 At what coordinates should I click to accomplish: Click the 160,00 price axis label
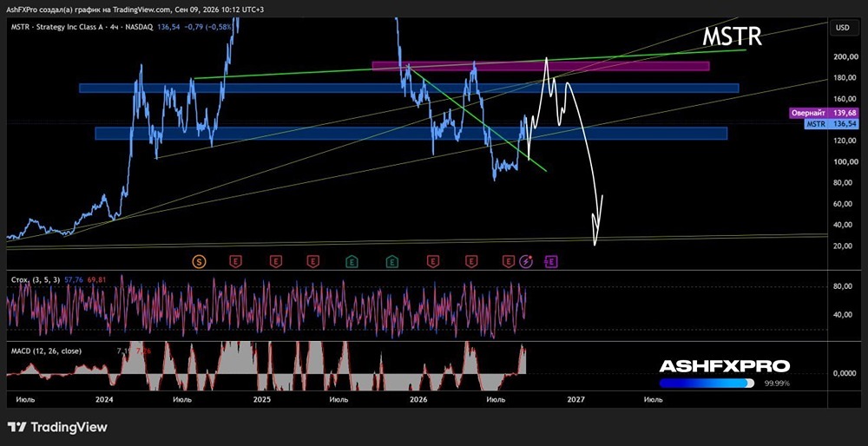click(845, 99)
